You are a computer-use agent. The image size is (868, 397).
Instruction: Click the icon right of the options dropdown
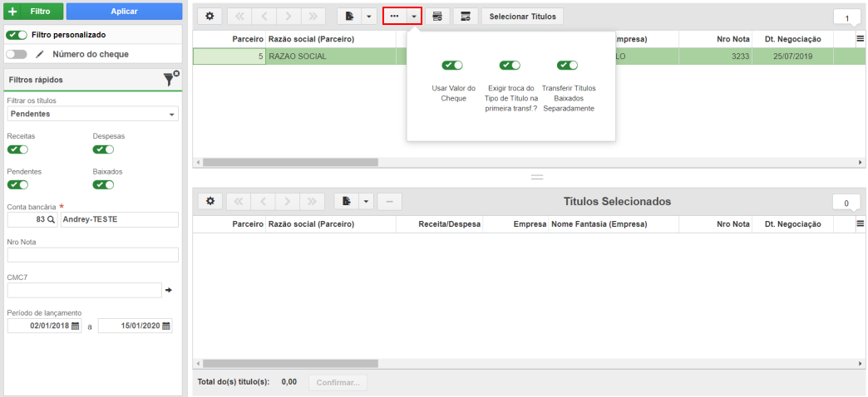click(437, 17)
